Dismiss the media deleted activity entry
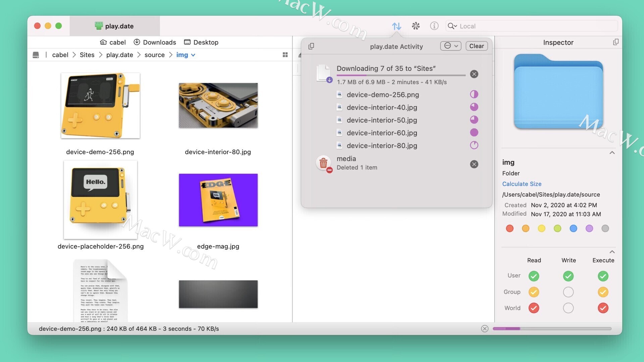The height and width of the screenshot is (362, 644). 474,164
